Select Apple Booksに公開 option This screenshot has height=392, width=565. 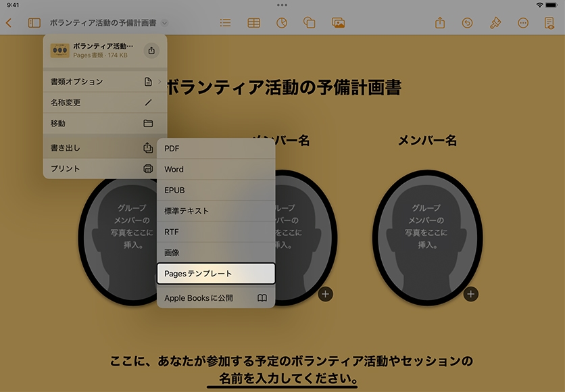216,297
